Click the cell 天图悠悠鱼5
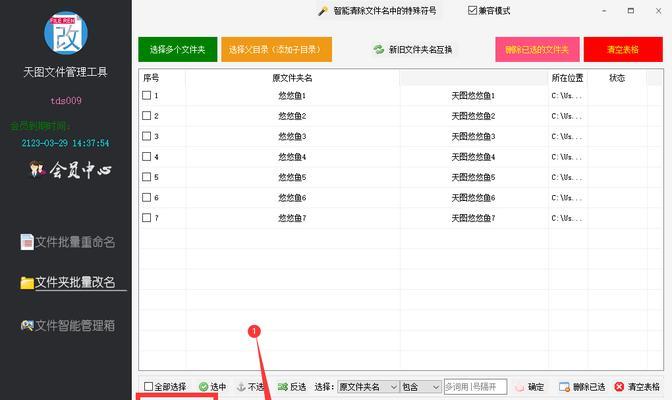Viewport: 672px width, 400px height. [x=473, y=177]
